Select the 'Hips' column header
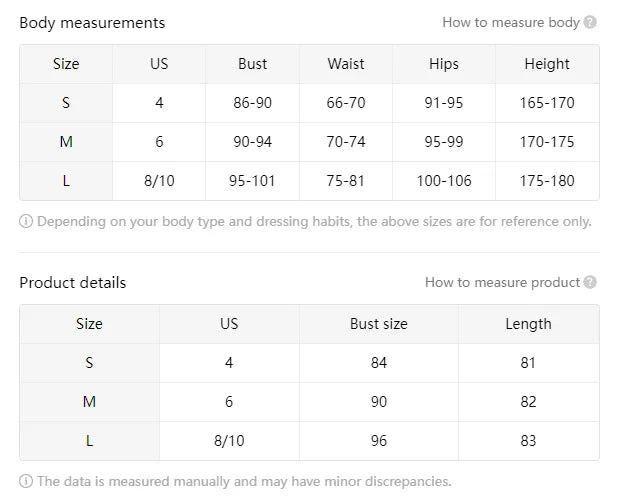The height and width of the screenshot is (502, 624). point(444,64)
